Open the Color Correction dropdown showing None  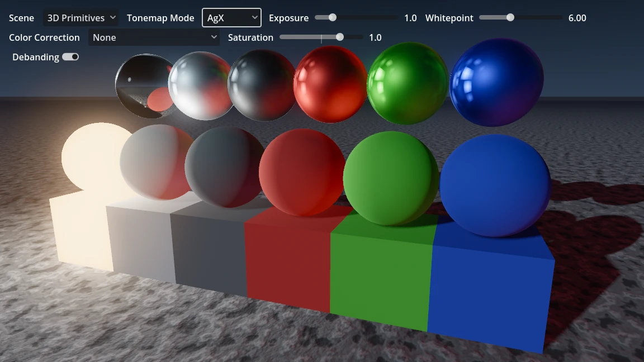coord(154,37)
